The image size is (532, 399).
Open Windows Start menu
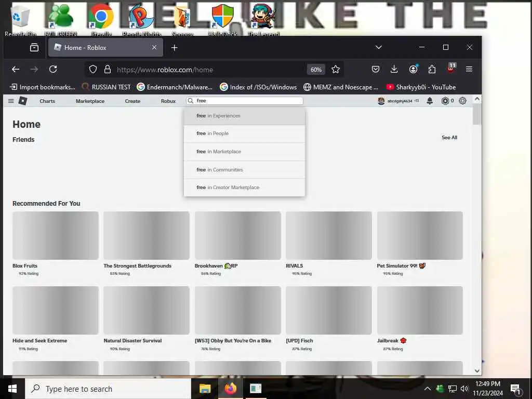pos(12,389)
